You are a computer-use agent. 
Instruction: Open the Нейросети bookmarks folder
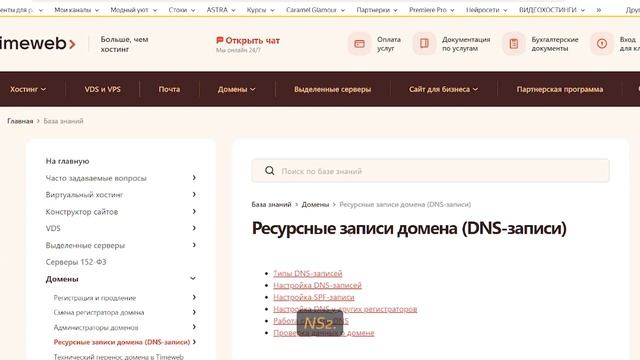coord(487,10)
